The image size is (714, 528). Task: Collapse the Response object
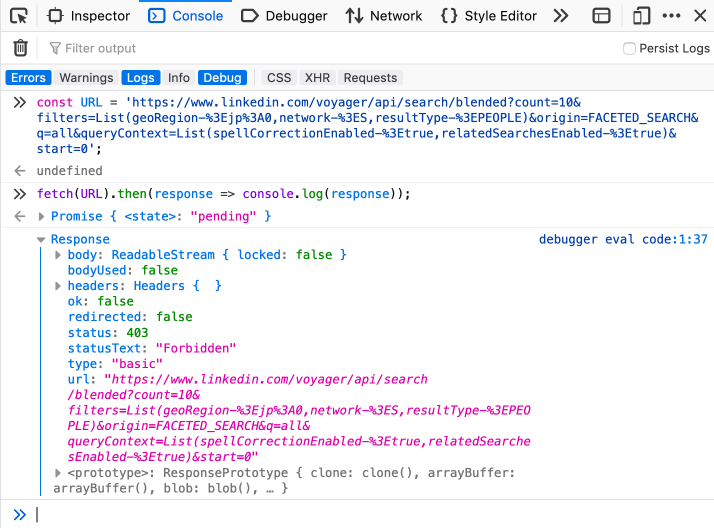(x=41, y=239)
